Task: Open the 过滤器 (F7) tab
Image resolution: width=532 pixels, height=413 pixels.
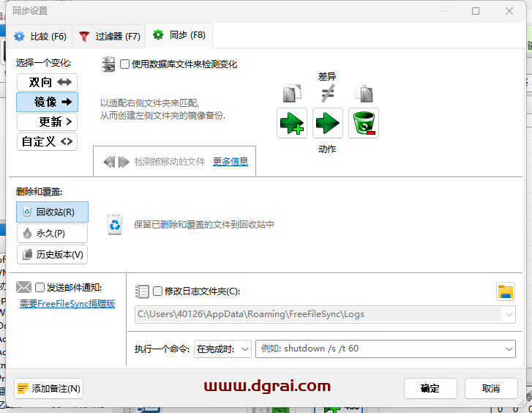Action: 109,36
